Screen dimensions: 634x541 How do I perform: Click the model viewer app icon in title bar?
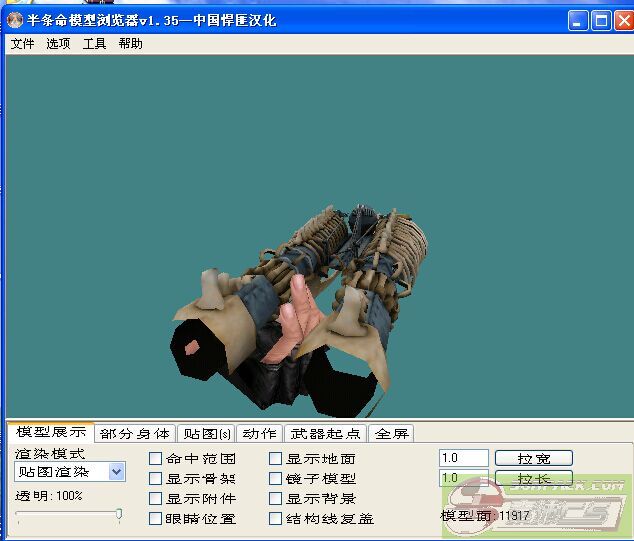pos(15,20)
